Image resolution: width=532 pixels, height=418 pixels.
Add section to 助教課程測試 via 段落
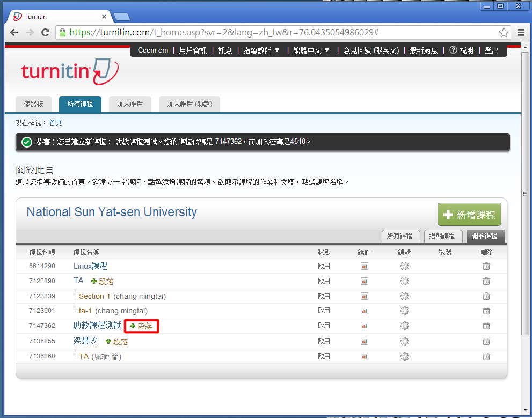142,326
